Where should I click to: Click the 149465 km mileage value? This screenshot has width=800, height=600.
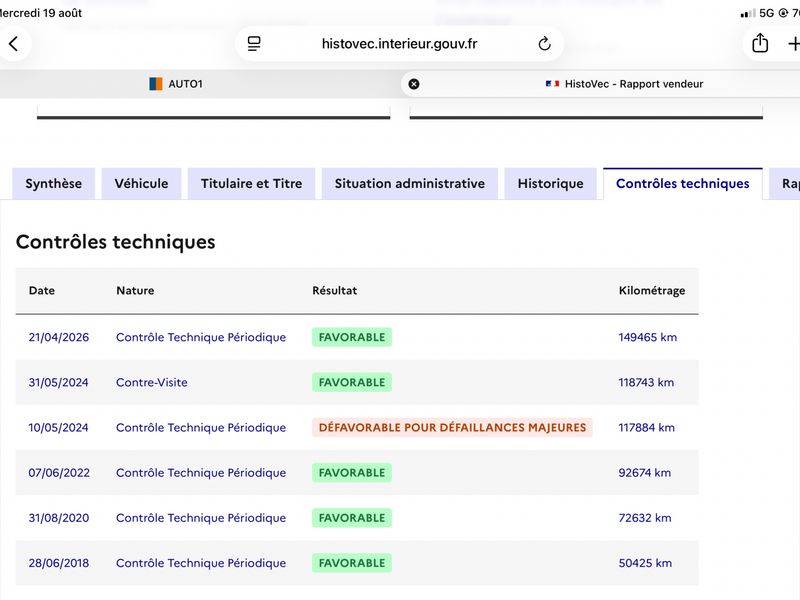(647, 337)
